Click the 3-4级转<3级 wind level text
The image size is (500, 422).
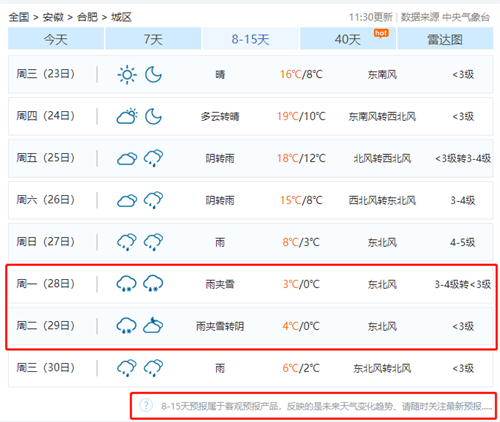(463, 284)
